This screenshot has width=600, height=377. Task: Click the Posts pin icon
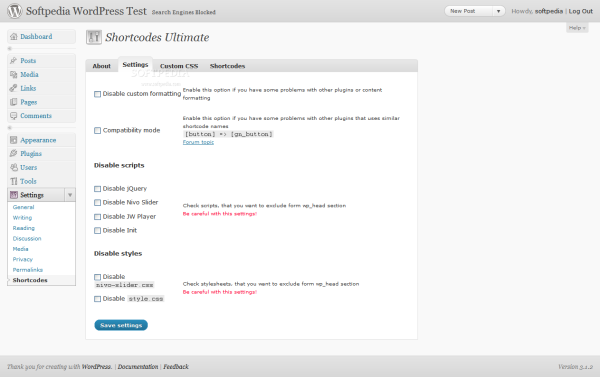(13, 60)
